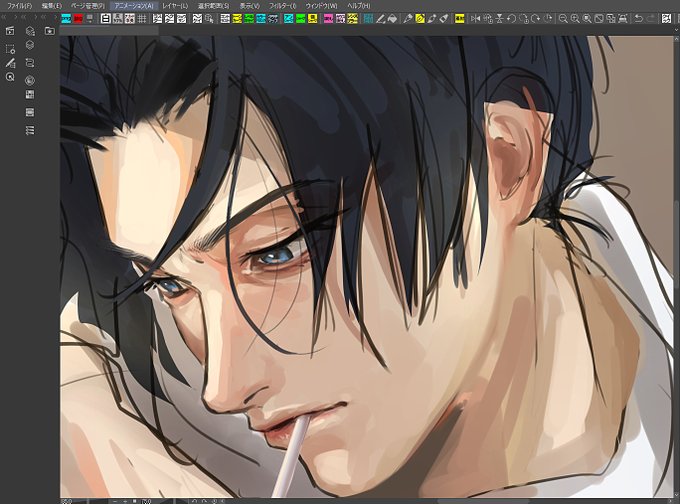Viewport: 680px width, 504px height.
Task: Click the stacked list lines icon
Action: (30, 130)
